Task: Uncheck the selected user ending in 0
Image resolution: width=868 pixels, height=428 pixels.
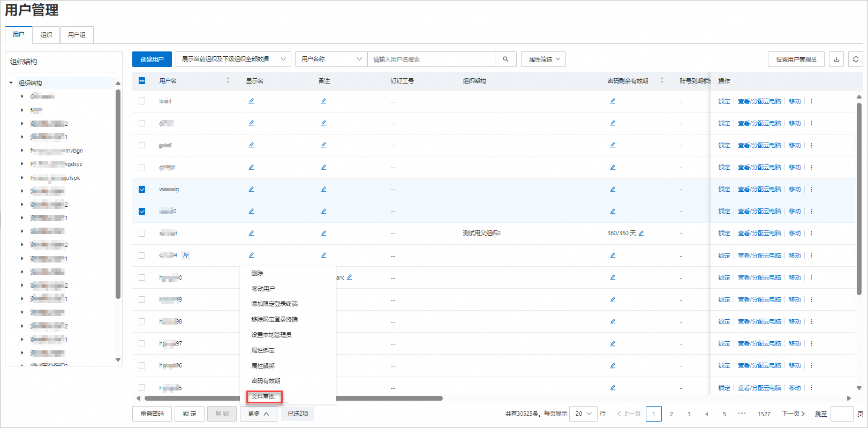Action: click(x=142, y=211)
